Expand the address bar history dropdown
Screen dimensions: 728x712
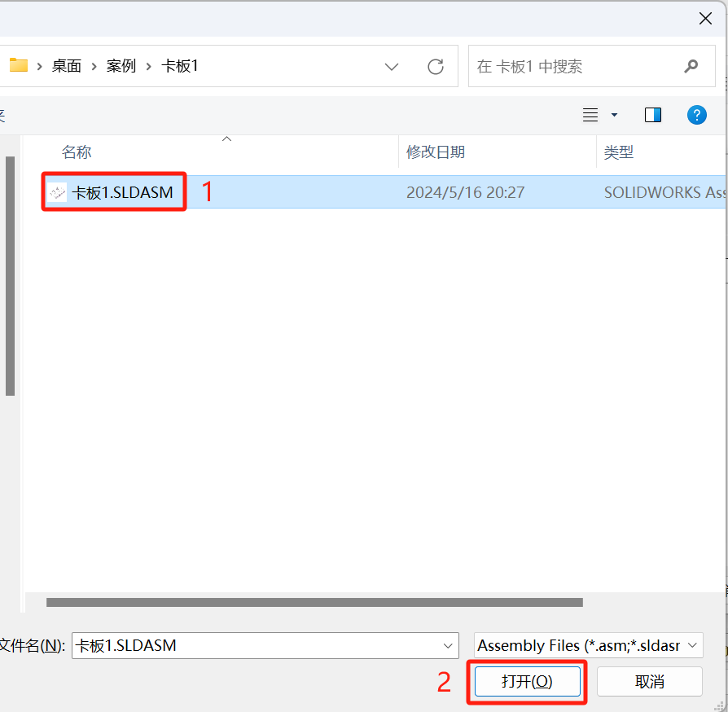click(392, 67)
